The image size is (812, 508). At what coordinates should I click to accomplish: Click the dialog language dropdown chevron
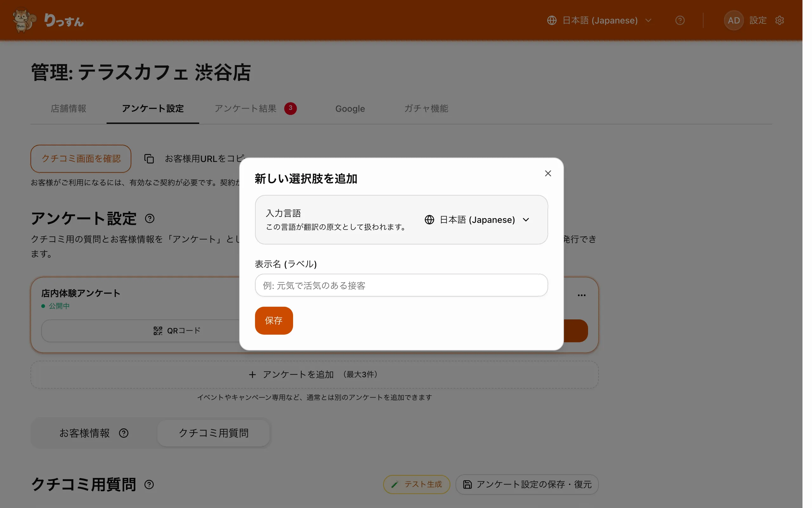[x=526, y=220]
